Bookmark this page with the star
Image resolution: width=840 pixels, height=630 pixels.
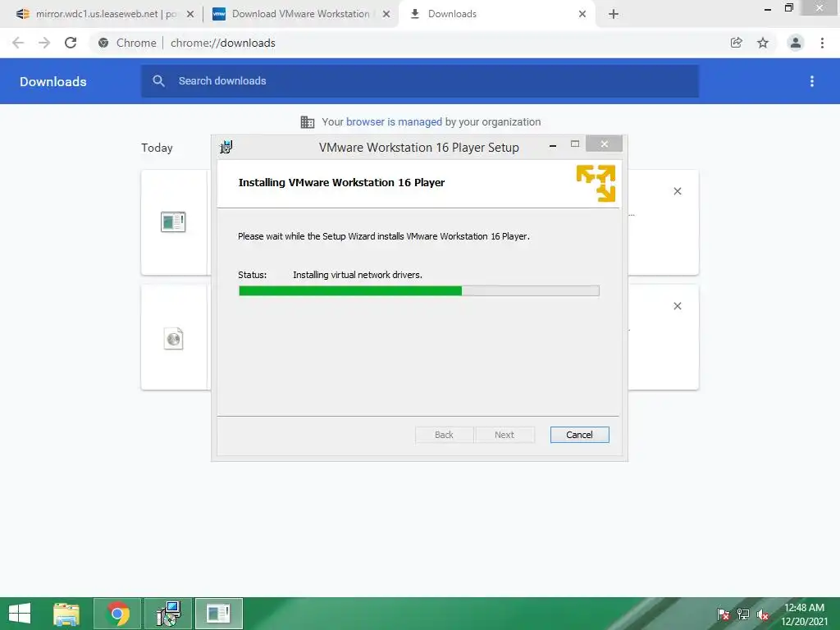(763, 43)
